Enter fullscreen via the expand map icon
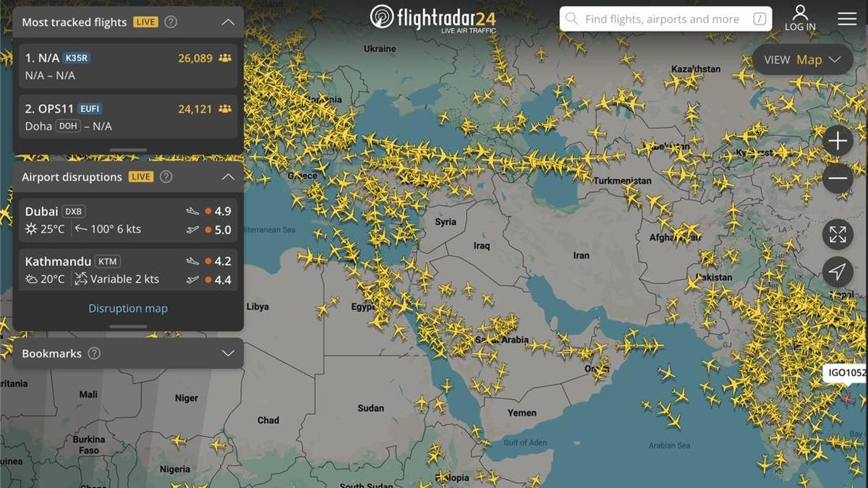Image resolution: width=868 pixels, height=488 pixels. click(x=837, y=234)
